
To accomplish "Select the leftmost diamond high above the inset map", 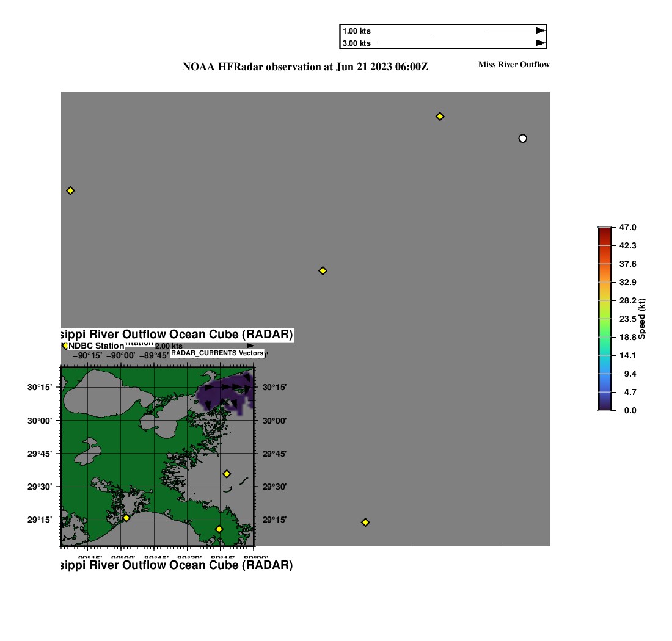I will 70,190.
